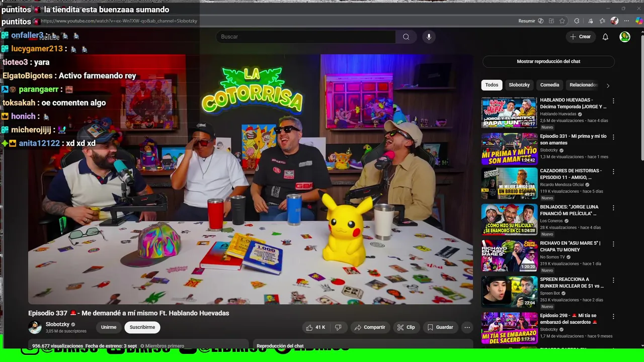The image size is (644, 362).
Task: Open Copilot sidebar icon
Action: point(639,21)
